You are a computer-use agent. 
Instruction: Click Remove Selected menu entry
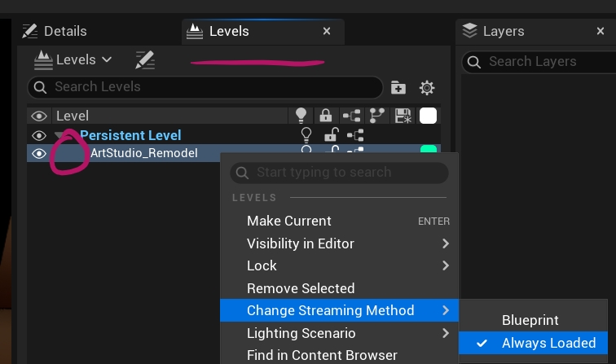tap(301, 288)
